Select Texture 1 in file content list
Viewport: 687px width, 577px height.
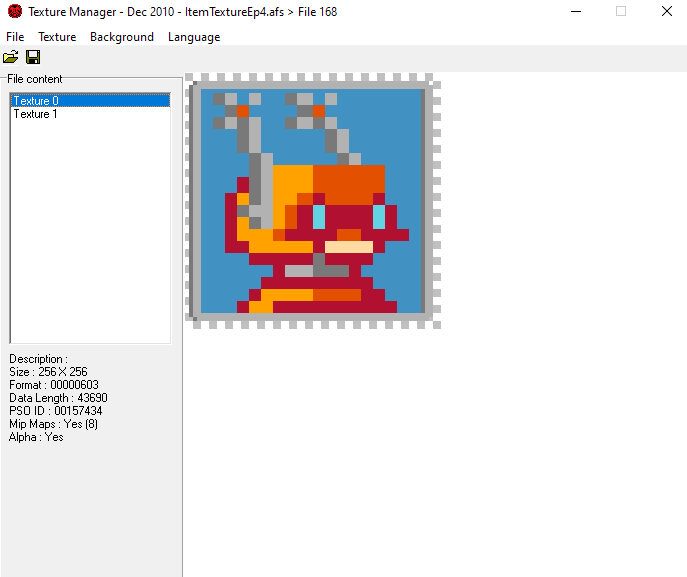pos(90,114)
